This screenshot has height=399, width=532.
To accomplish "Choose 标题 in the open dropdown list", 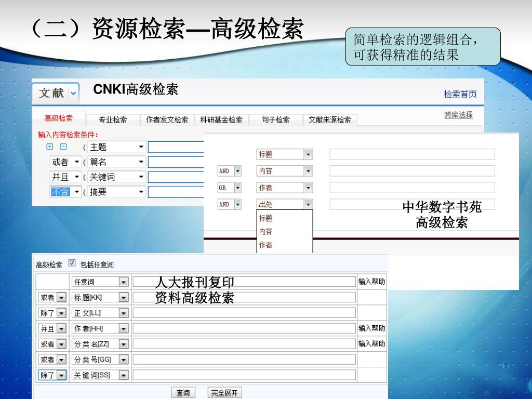I will click(x=265, y=218).
